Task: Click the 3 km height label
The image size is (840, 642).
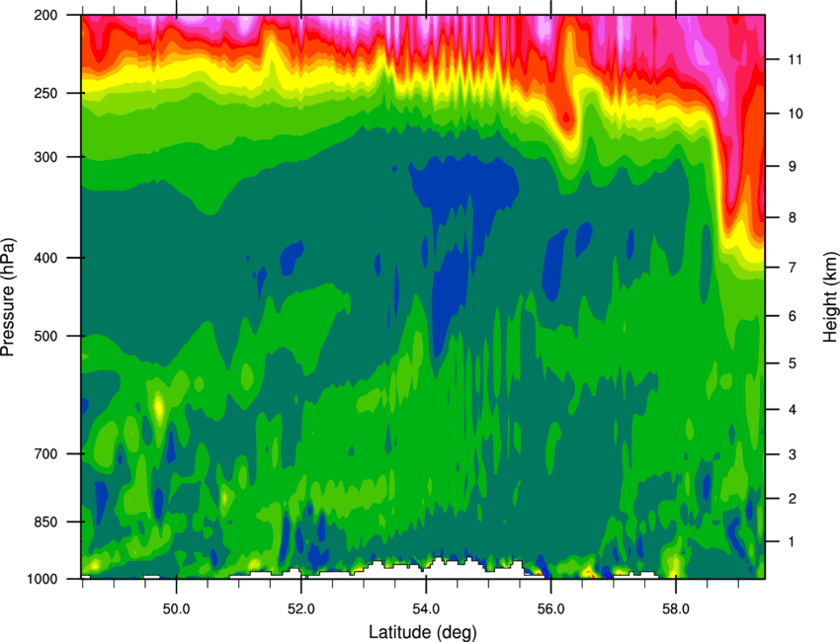Action: 793,454
